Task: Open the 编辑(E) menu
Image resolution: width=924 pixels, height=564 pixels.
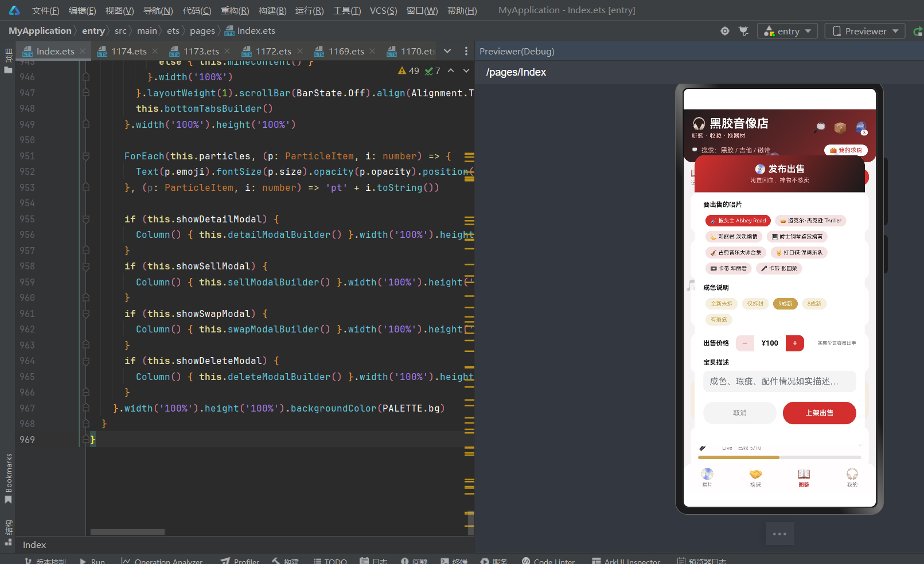Action: click(82, 10)
